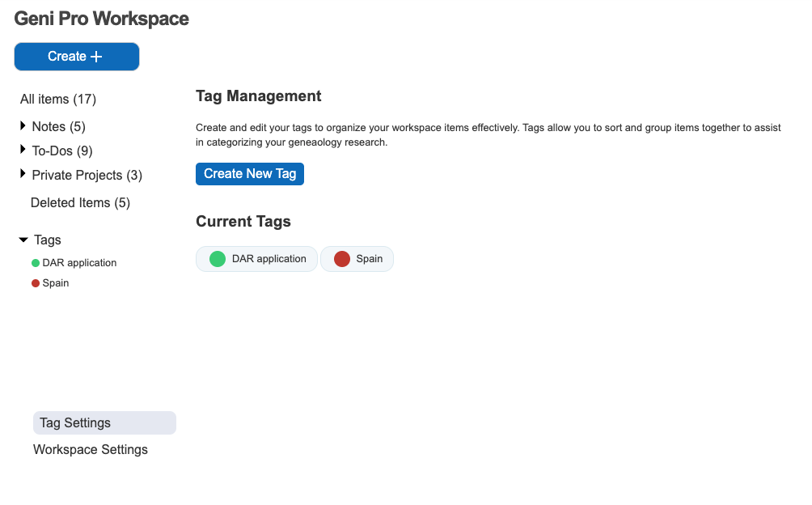Click the Create button
The image size is (812, 505).
[76, 56]
